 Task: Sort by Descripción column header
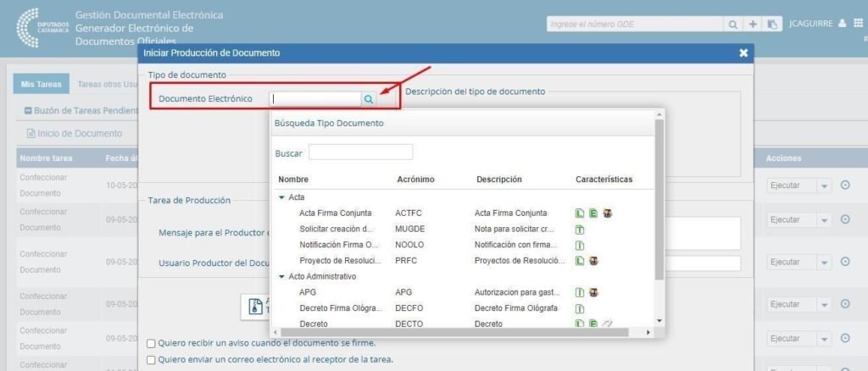pos(498,180)
